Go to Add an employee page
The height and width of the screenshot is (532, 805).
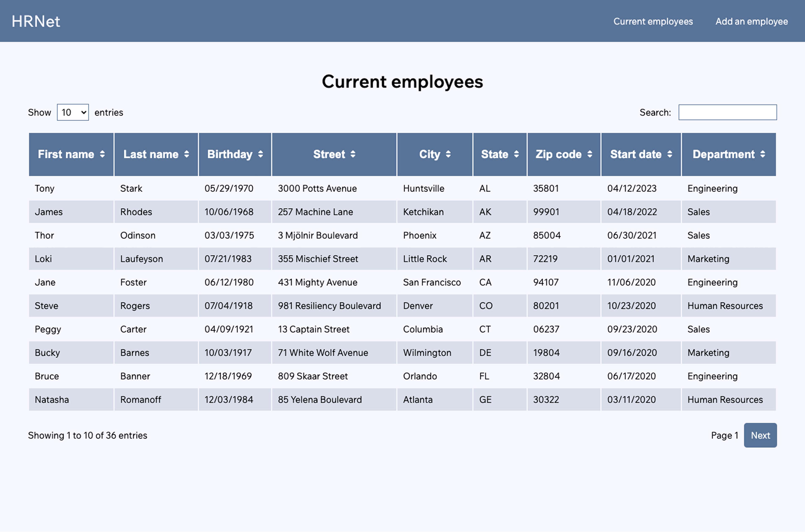pos(751,21)
